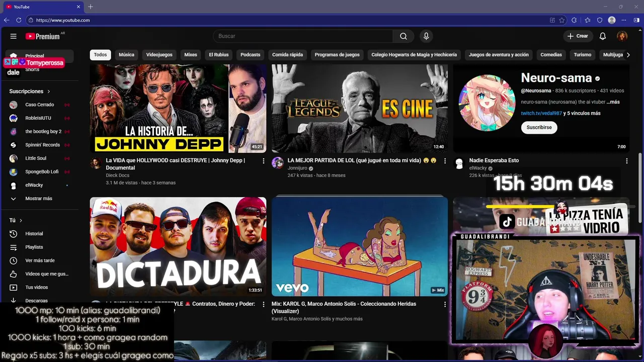Expand Neuro-sama description with ...más
The height and width of the screenshot is (362, 644).
click(613, 102)
